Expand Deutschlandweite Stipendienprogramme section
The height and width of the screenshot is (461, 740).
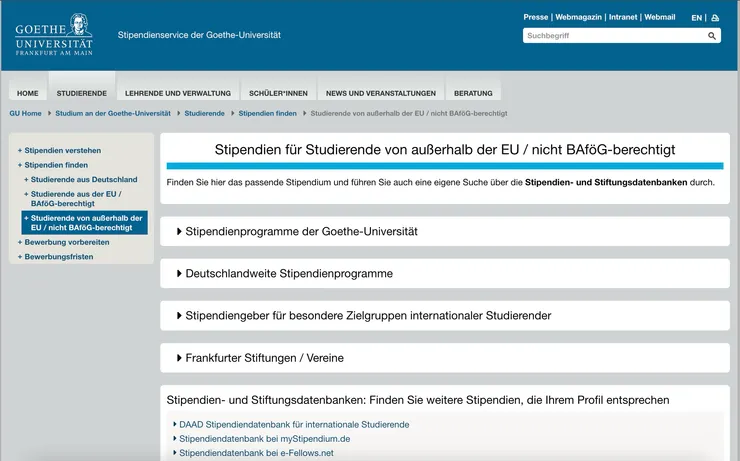[x=445, y=274]
